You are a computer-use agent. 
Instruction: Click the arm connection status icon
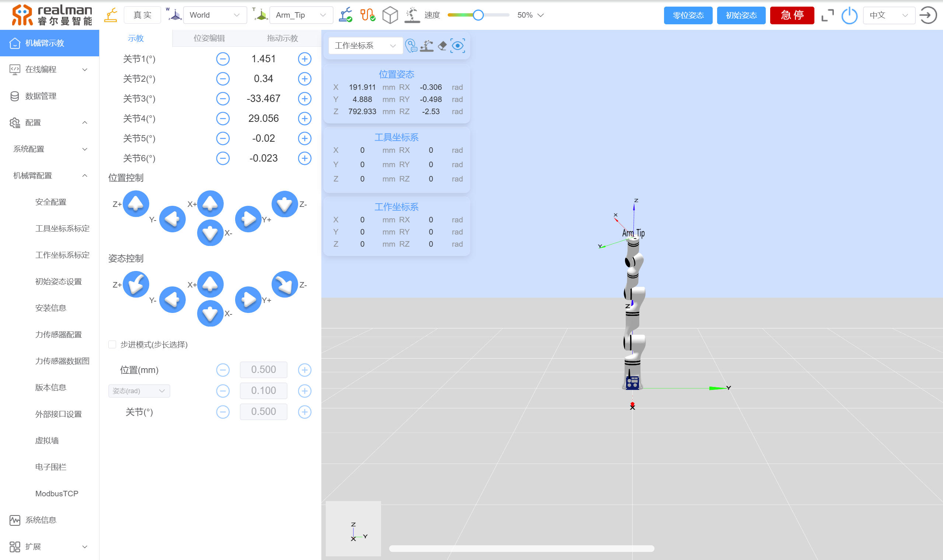pyautogui.click(x=345, y=15)
